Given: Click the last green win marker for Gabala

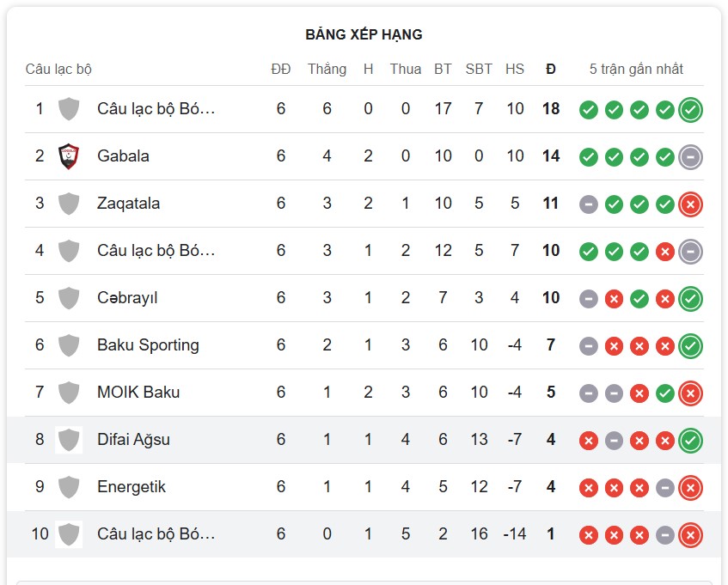Looking at the screenshot, I should coord(664,157).
